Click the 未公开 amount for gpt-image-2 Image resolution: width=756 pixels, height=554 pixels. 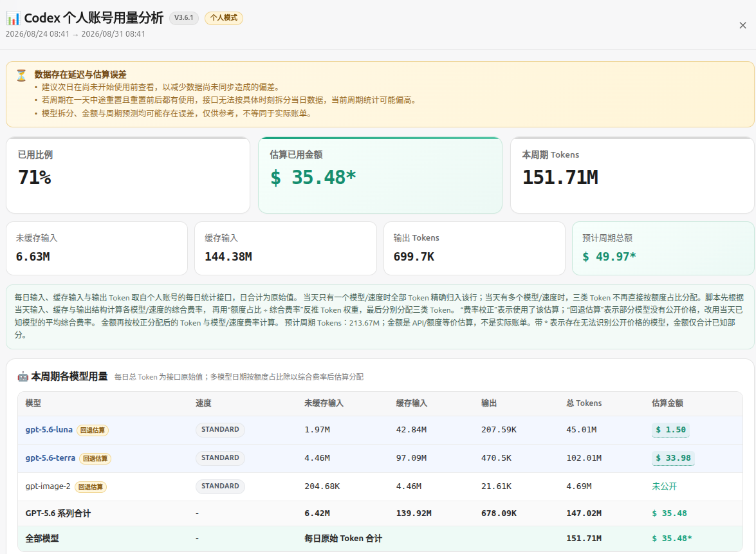point(665,486)
